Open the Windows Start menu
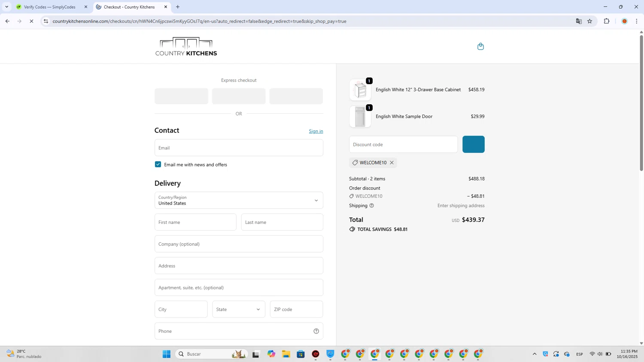This screenshot has height=362, width=644. click(167, 354)
